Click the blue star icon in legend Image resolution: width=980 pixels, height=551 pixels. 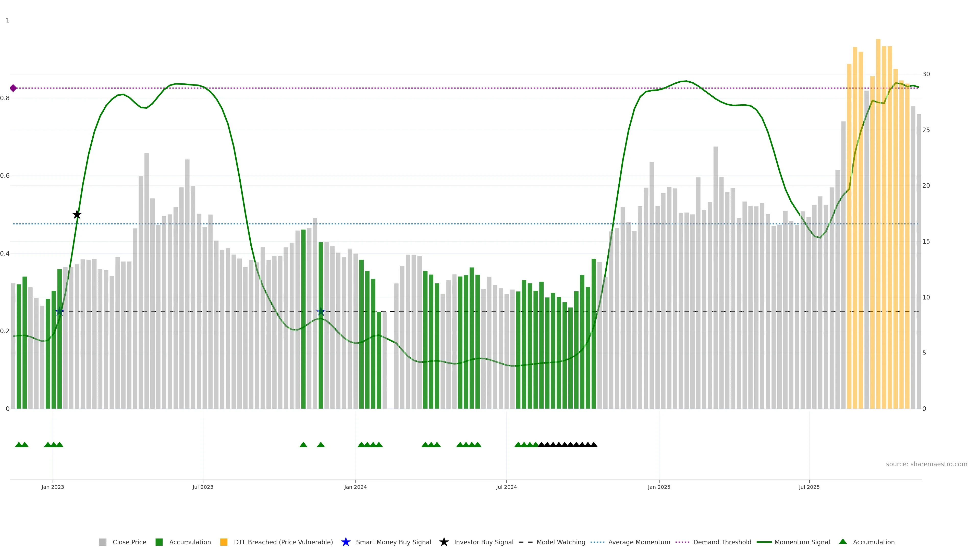(346, 542)
